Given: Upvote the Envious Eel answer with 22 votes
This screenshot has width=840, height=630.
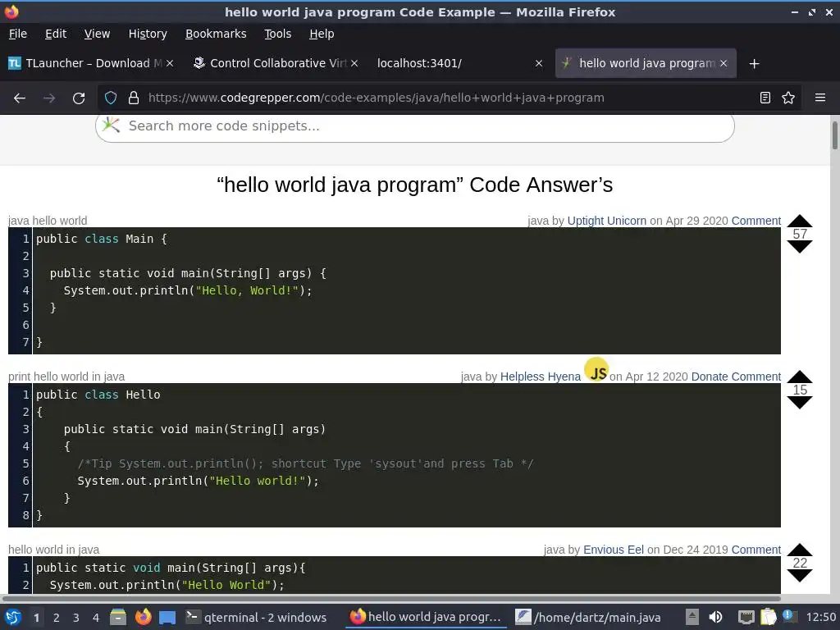Looking at the screenshot, I should pyautogui.click(x=800, y=550).
